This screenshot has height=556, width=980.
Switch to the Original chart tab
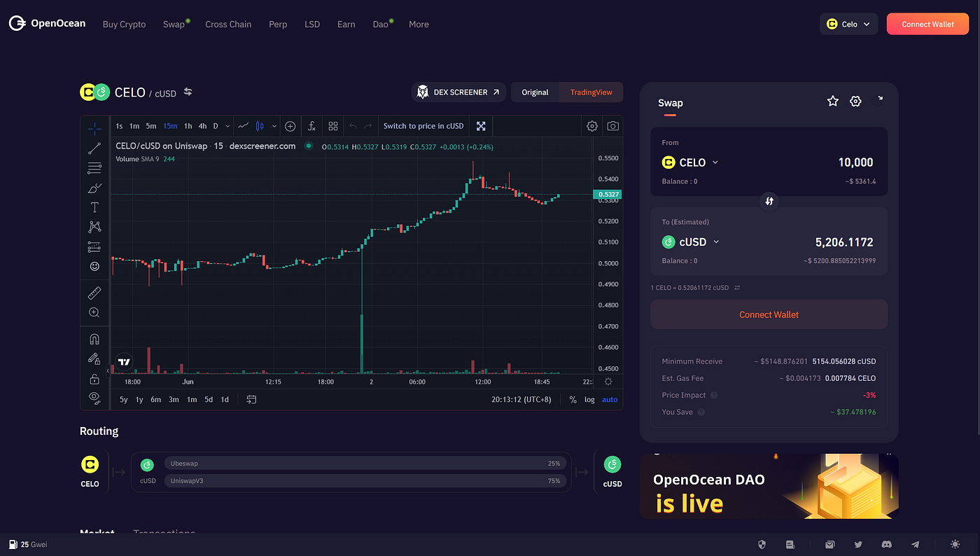click(x=535, y=92)
